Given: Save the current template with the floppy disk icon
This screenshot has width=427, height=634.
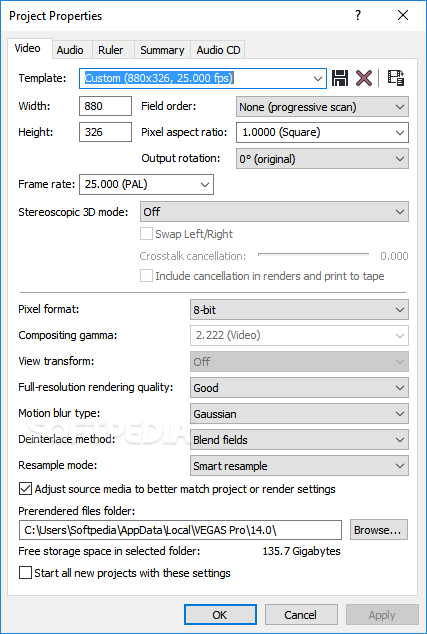Looking at the screenshot, I should (340, 78).
